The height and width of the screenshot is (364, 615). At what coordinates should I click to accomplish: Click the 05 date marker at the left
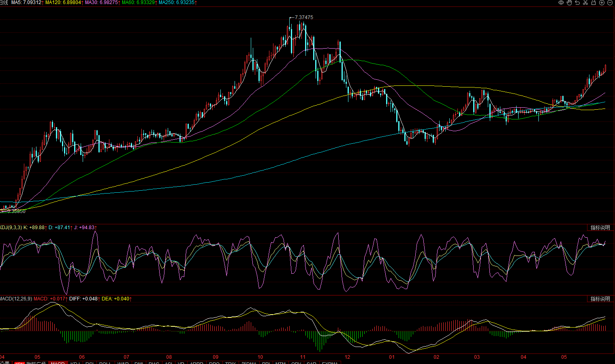coord(37,357)
